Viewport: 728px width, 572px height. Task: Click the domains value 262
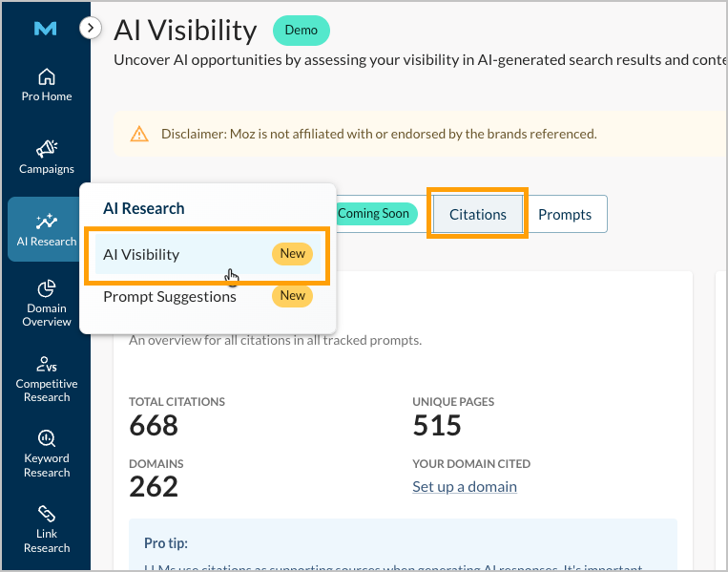(154, 486)
